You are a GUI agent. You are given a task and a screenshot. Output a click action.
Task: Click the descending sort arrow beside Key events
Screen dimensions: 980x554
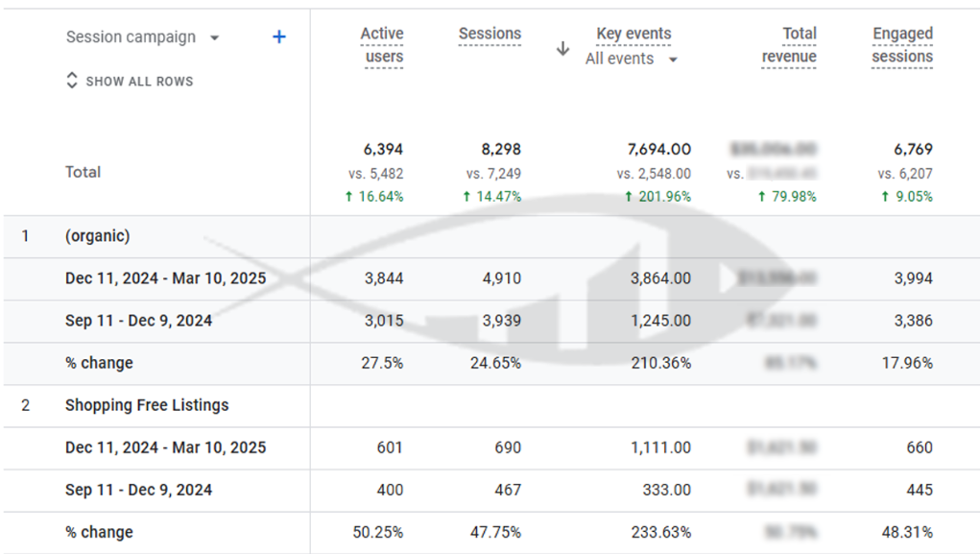(x=563, y=49)
